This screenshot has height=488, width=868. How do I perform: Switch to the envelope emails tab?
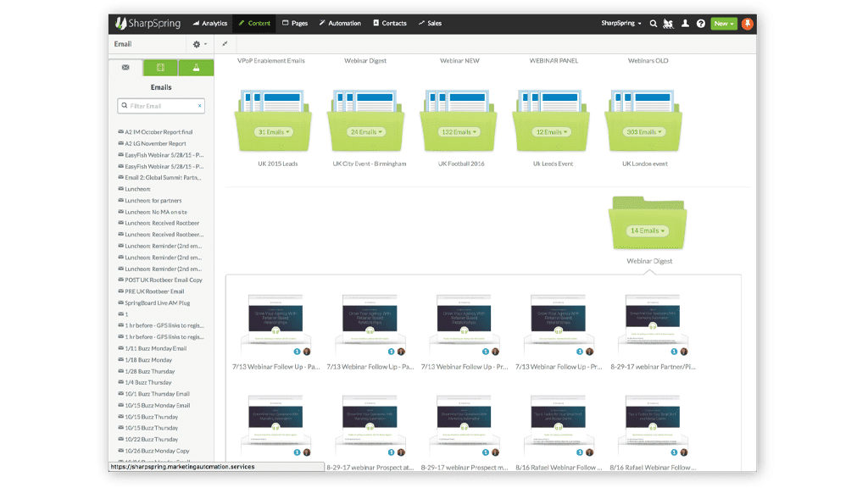tap(125, 68)
